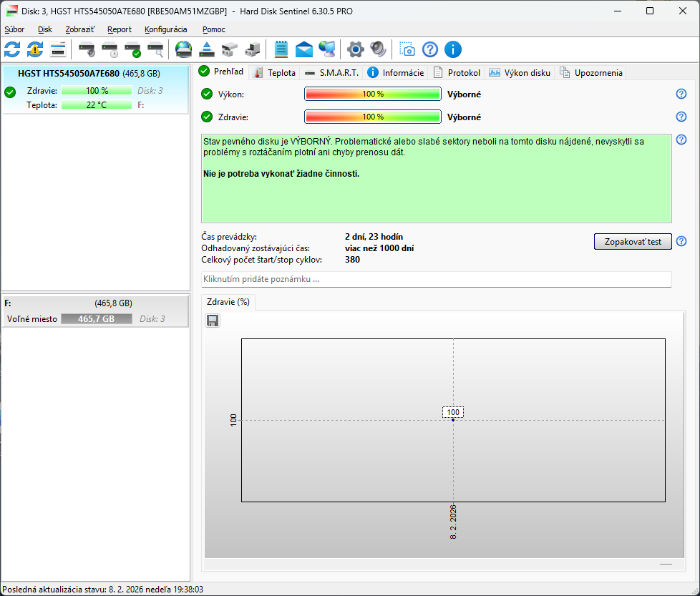Switch to the Teplota tab

point(275,73)
